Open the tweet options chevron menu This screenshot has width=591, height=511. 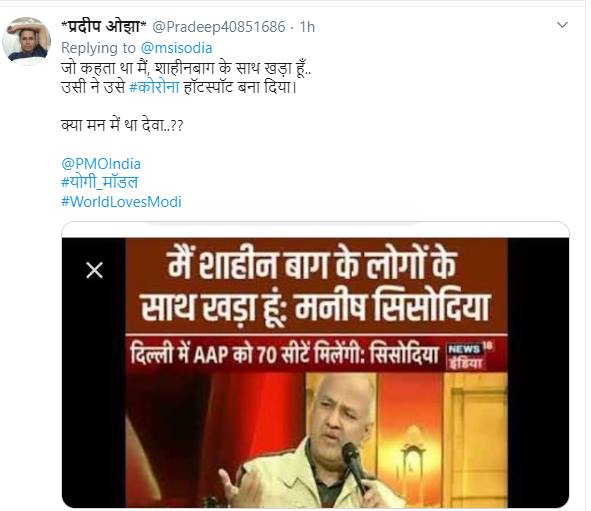[x=562, y=25]
